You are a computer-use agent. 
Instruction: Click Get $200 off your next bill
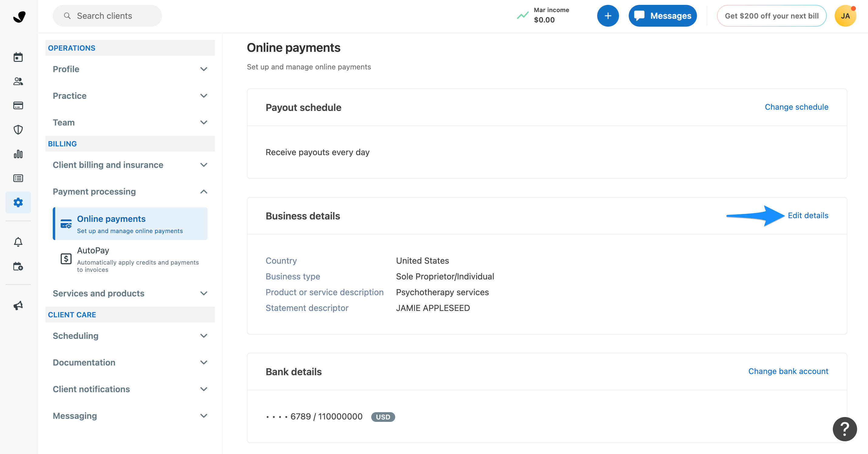coord(772,16)
